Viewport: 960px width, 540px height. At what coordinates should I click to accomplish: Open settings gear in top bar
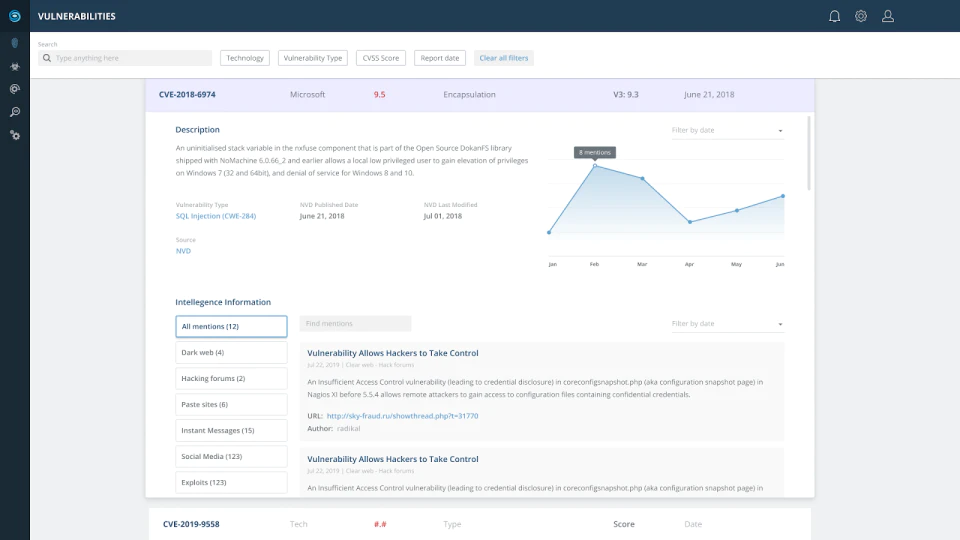(861, 17)
